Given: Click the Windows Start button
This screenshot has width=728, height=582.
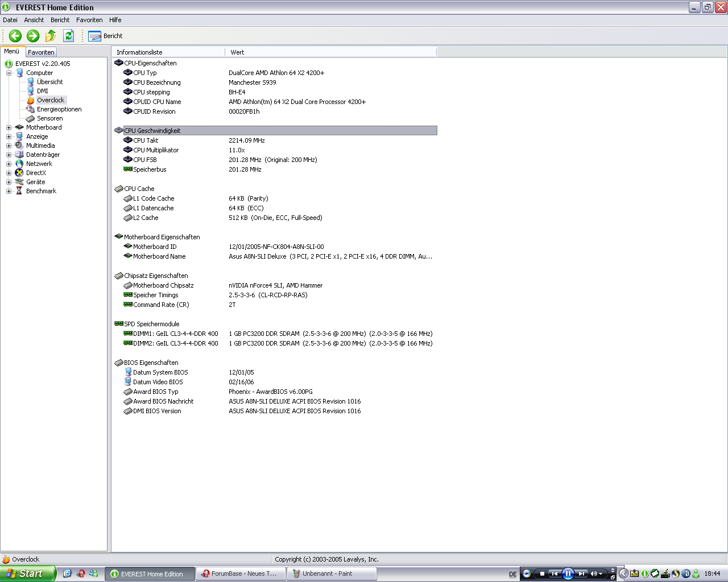Looking at the screenshot, I should (28, 573).
